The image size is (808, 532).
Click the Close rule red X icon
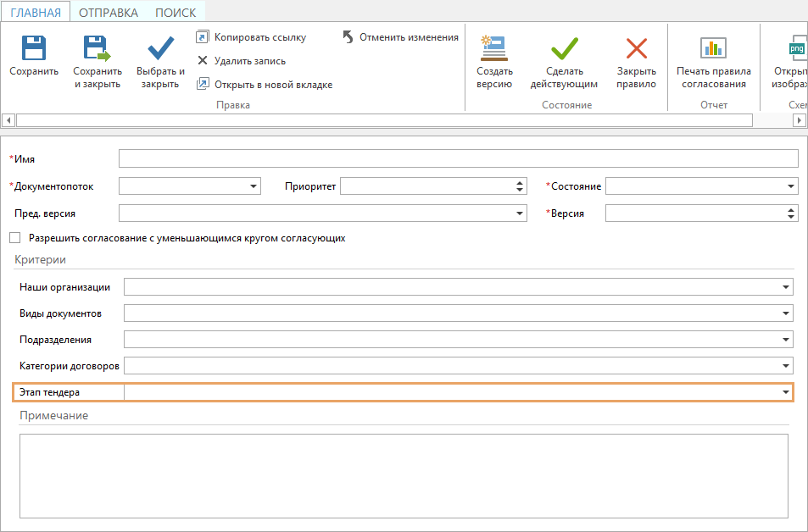tap(636, 48)
